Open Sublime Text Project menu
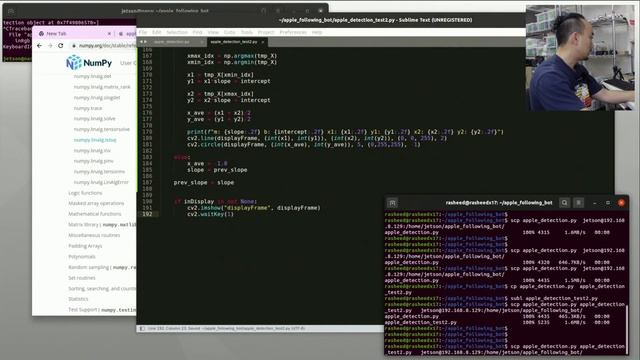 click(266, 32)
